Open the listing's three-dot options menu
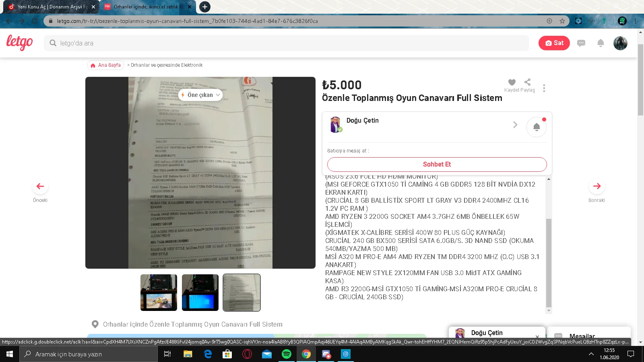 [544, 88]
